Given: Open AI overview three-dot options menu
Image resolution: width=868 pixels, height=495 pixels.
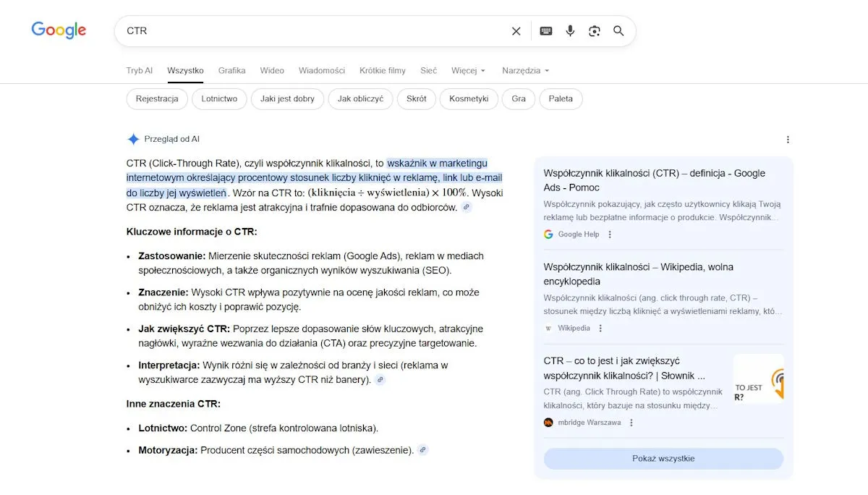Looking at the screenshot, I should [788, 140].
